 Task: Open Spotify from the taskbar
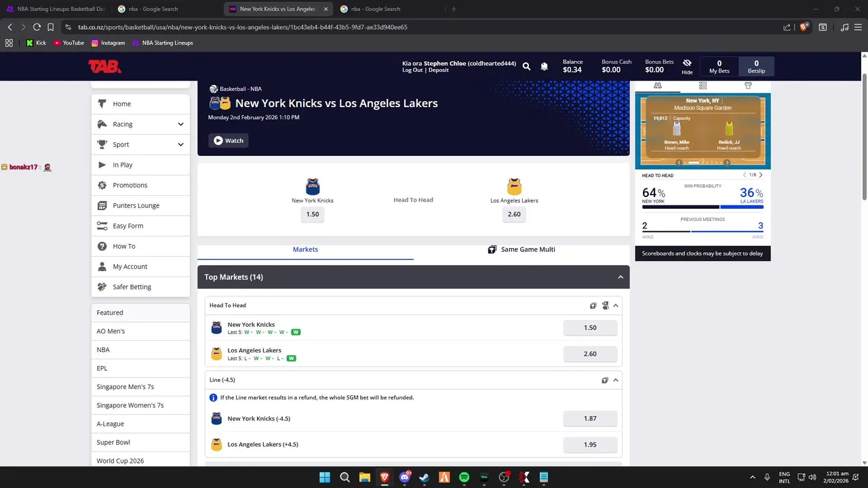click(464, 477)
